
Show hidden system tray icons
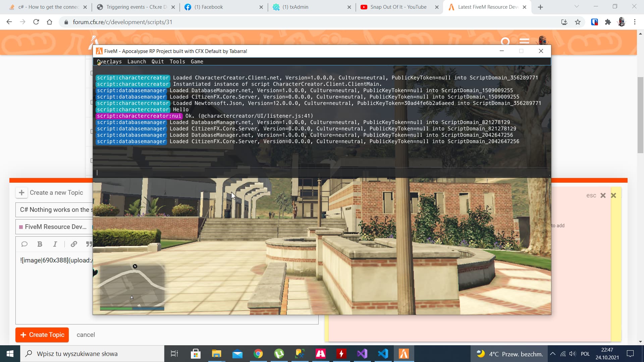click(x=553, y=354)
